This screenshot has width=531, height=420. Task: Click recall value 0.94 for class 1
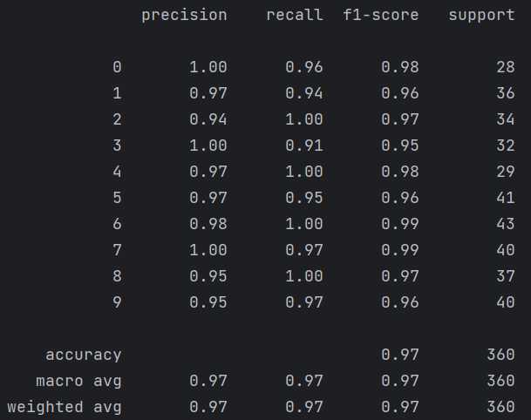tap(303, 93)
